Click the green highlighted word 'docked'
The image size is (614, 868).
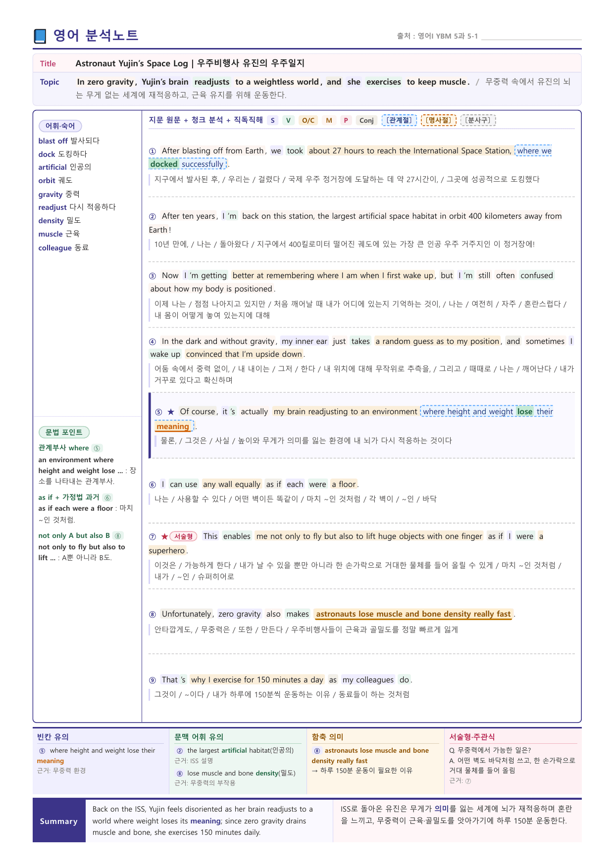[164, 164]
